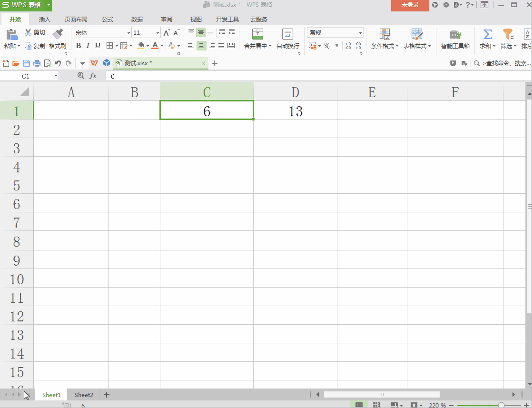Image resolution: width=532 pixels, height=408 pixels.
Task: Print using the printer icon
Action: click(37, 63)
